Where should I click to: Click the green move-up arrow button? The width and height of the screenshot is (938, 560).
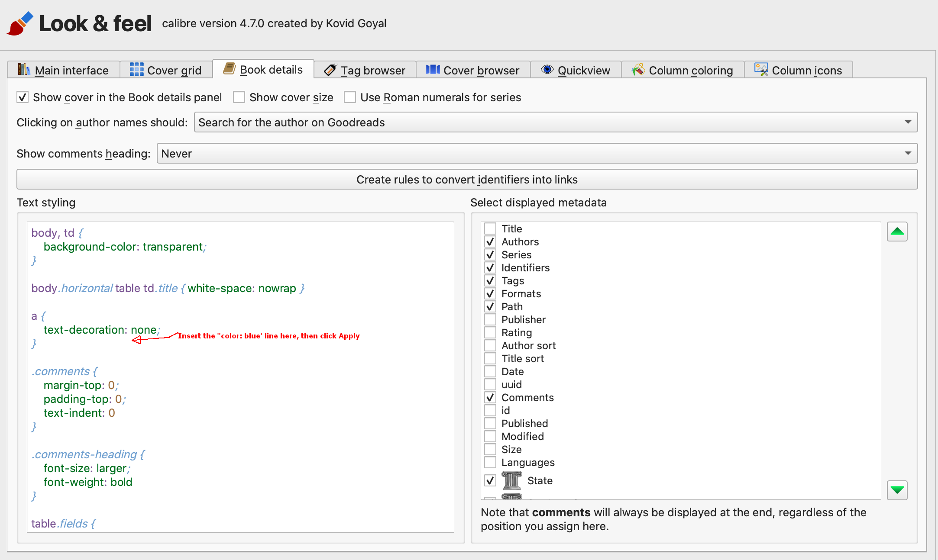(897, 232)
